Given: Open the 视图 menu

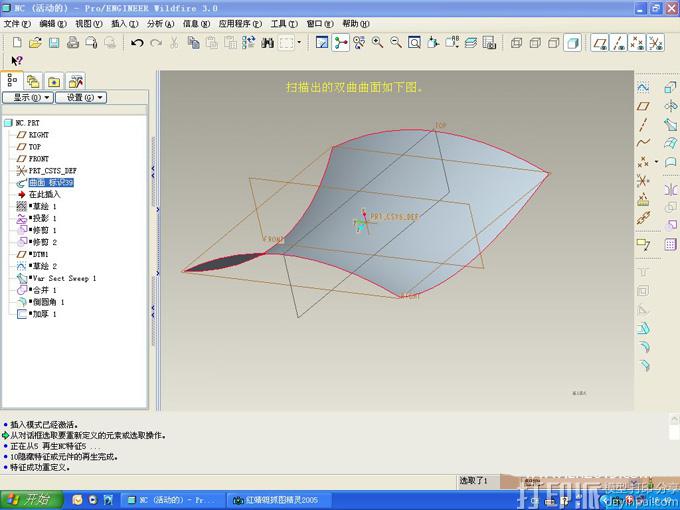Looking at the screenshot, I should (88, 23).
